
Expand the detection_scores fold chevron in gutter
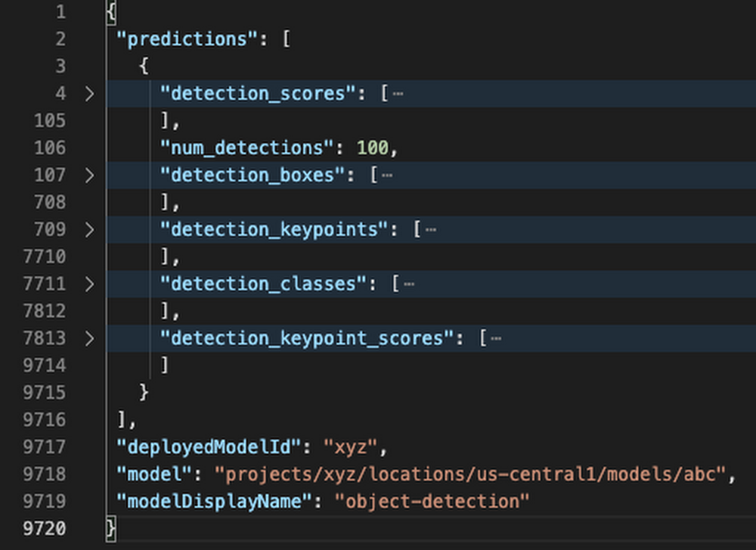coord(90,94)
